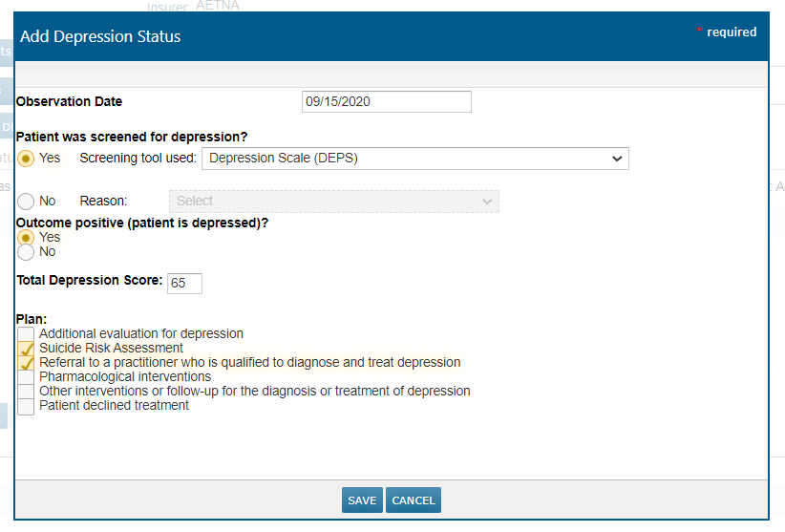Viewport: 785px width, 532px height.
Task: Uncheck Suicide Risk Assessment checkbox
Action: tap(26, 349)
